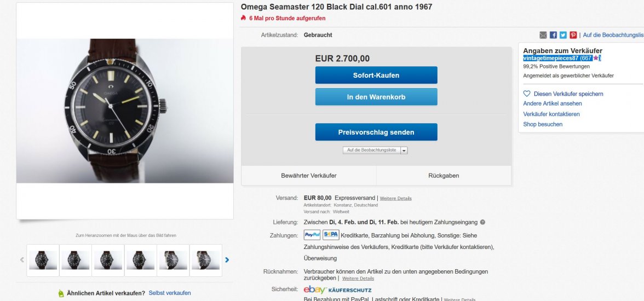Click the delivery info question mark icon
The height and width of the screenshot is (301, 644).
click(482, 222)
